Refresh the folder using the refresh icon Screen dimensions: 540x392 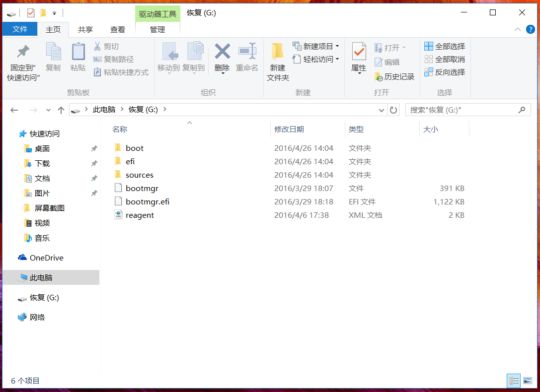(393, 110)
